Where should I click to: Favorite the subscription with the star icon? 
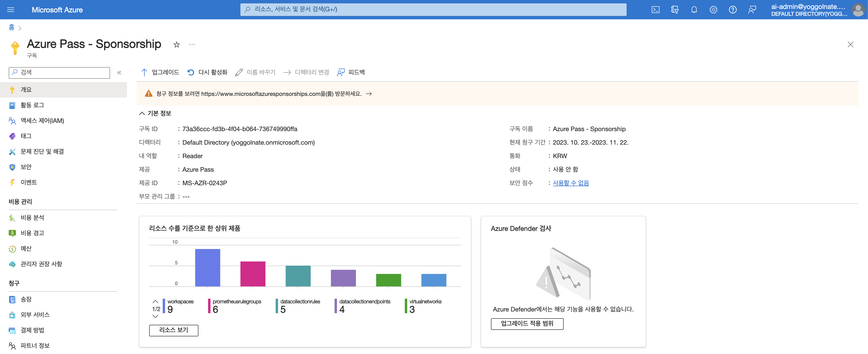[176, 44]
